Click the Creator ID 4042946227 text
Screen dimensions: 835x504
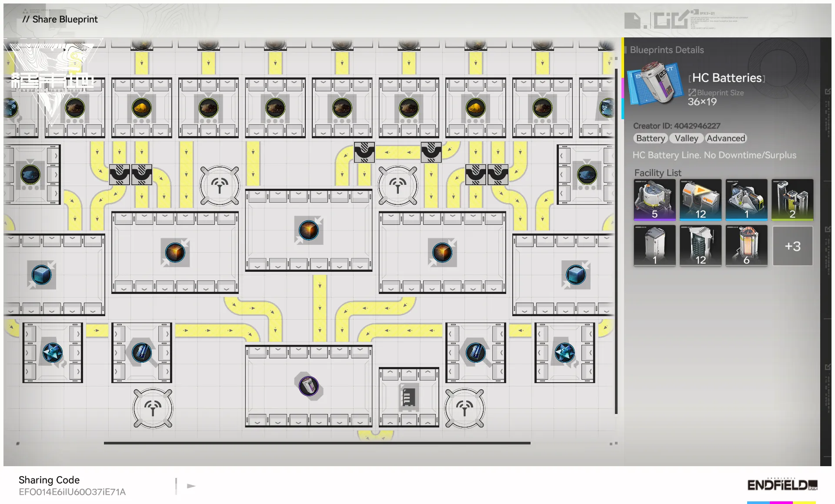[677, 126]
